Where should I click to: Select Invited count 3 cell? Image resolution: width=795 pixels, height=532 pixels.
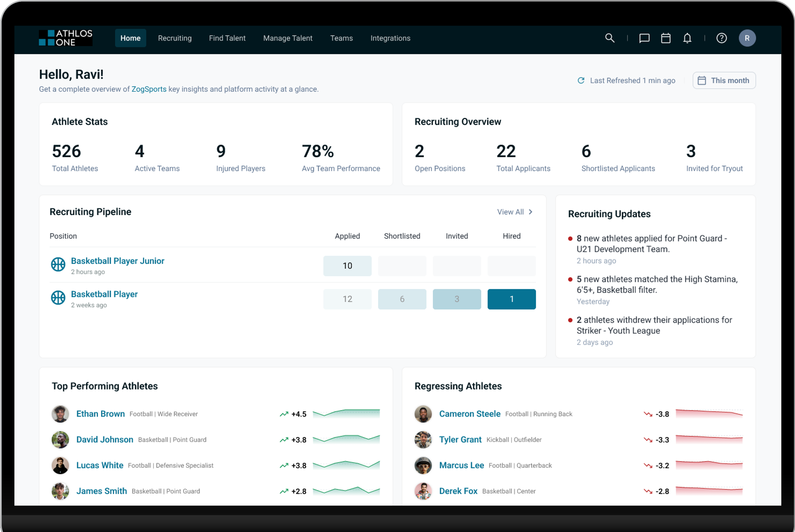coord(457,299)
